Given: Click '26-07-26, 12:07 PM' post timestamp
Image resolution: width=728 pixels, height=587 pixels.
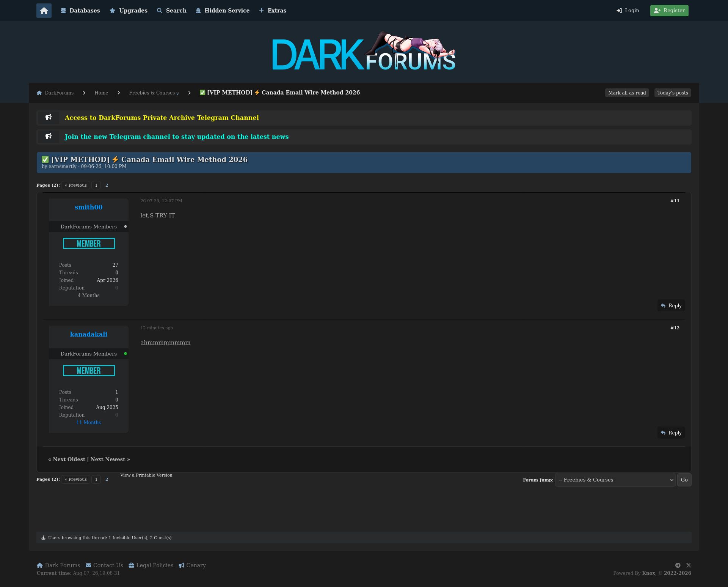Looking at the screenshot, I should [161, 201].
